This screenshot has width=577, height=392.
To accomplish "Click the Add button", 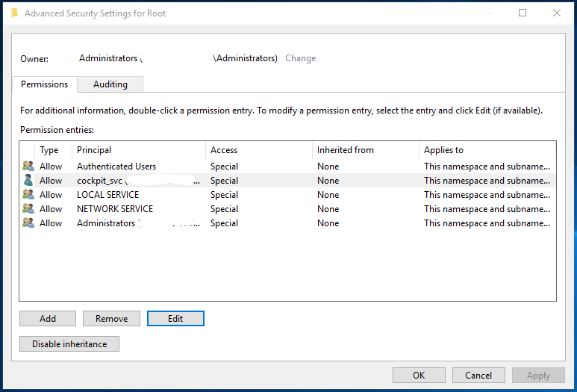I will [x=48, y=318].
